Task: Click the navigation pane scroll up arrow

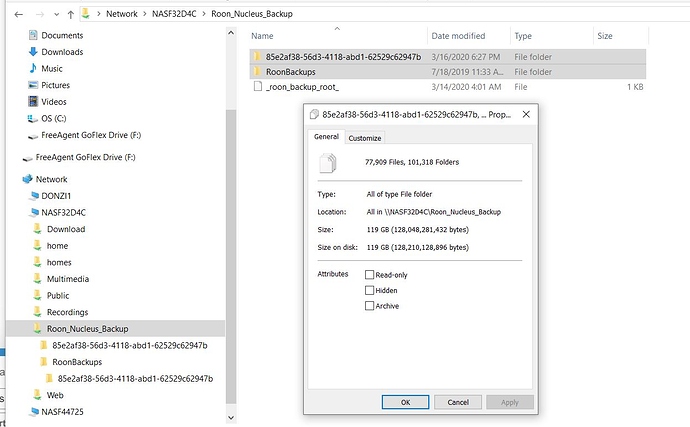Action: [231, 33]
